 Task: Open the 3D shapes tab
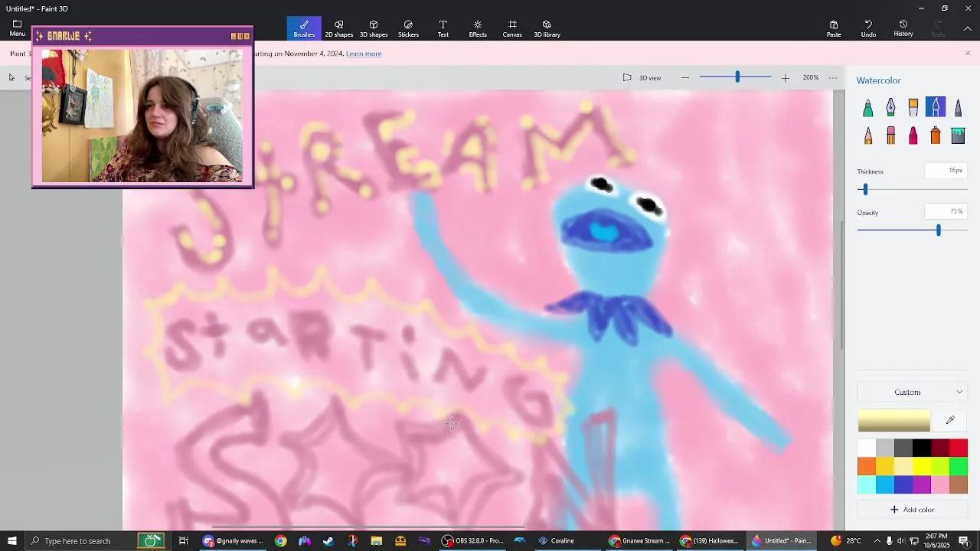[x=374, y=28]
